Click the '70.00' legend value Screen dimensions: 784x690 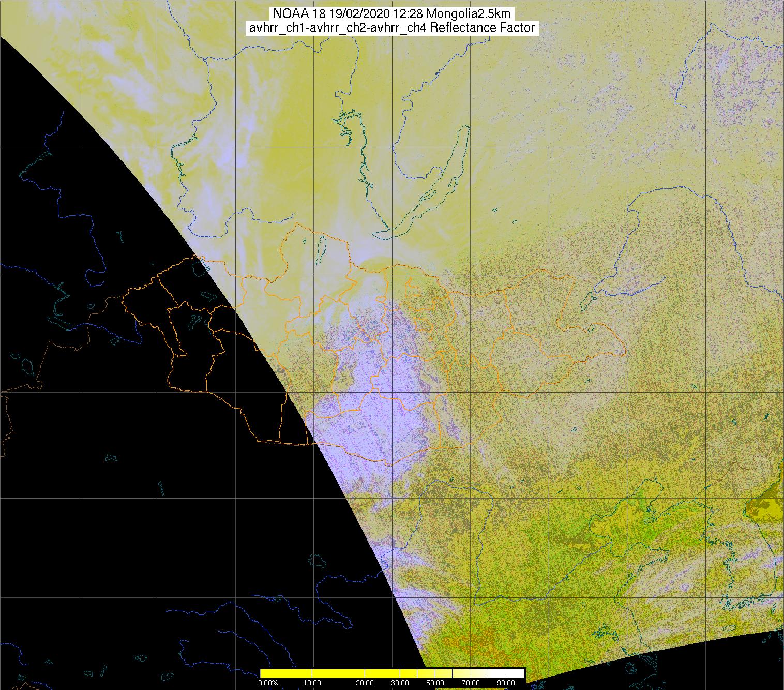471,683
